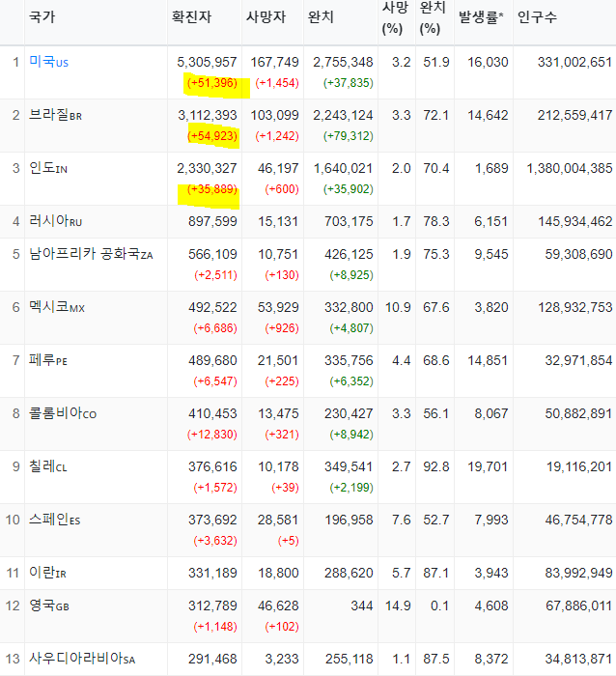This screenshot has width=616, height=676.
Task: Sort by the 사망자 column header
Action: coord(266,16)
